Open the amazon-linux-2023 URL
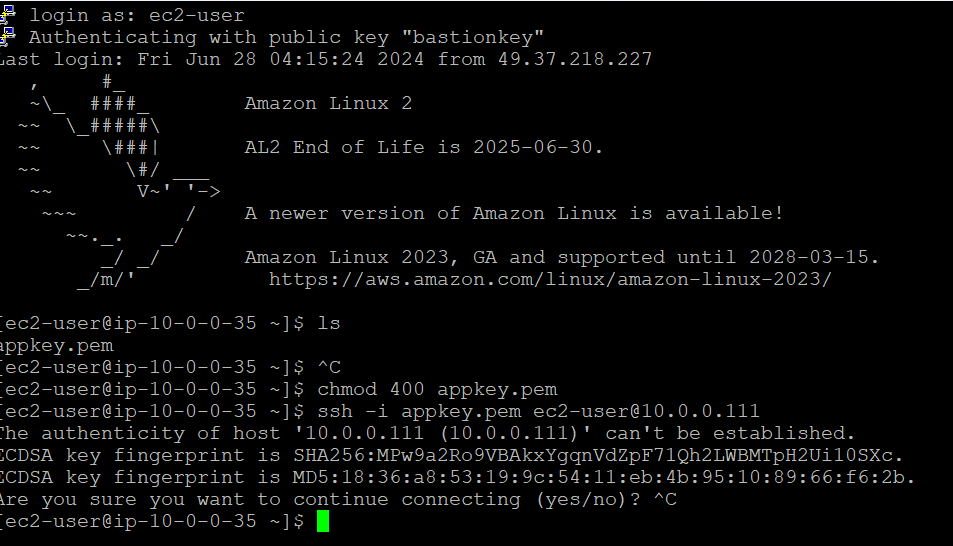The width and height of the screenshot is (953, 546). point(550,279)
